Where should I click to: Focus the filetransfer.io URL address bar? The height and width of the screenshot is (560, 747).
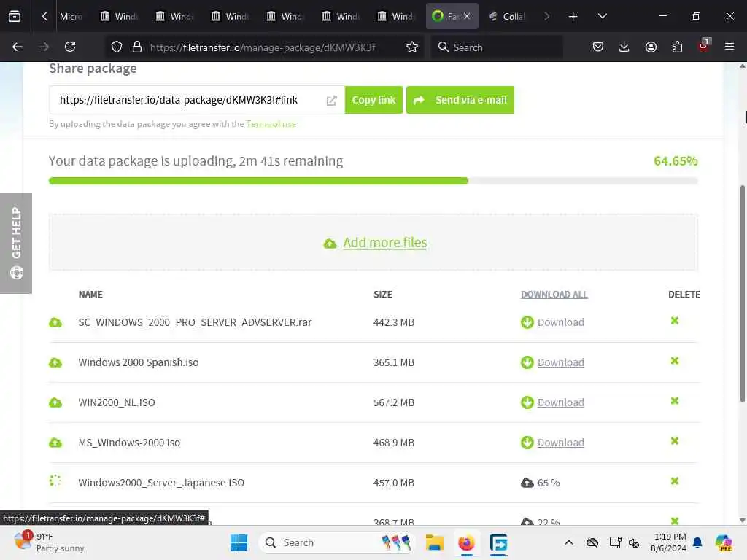point(263,47)
